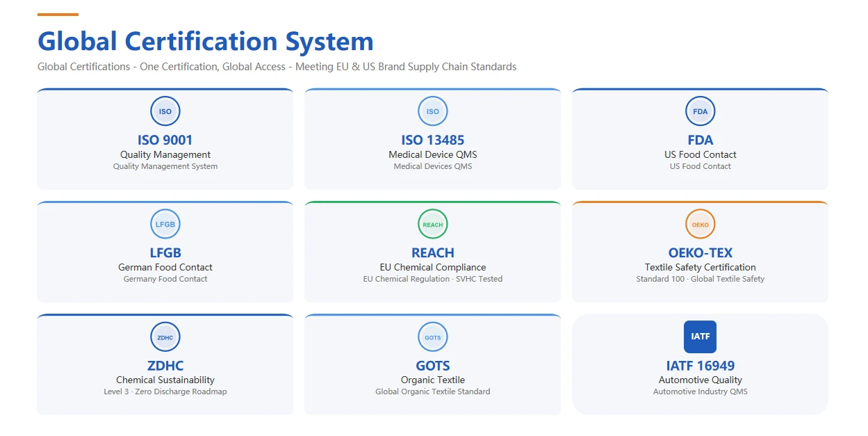Click the 'Chemical Sustainability' subtitle
The width and height of the screenshot is (868, 436).
click(x=165, y=380)
